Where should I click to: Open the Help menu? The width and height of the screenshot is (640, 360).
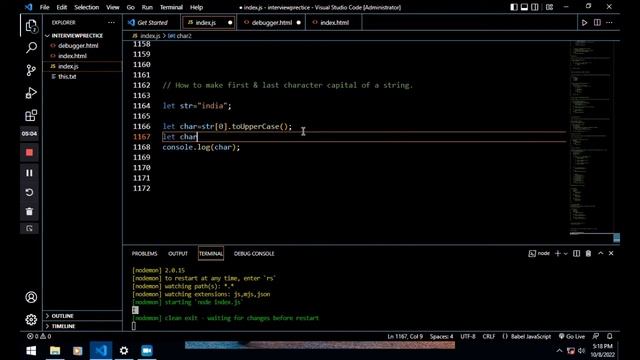coord(196,7)
